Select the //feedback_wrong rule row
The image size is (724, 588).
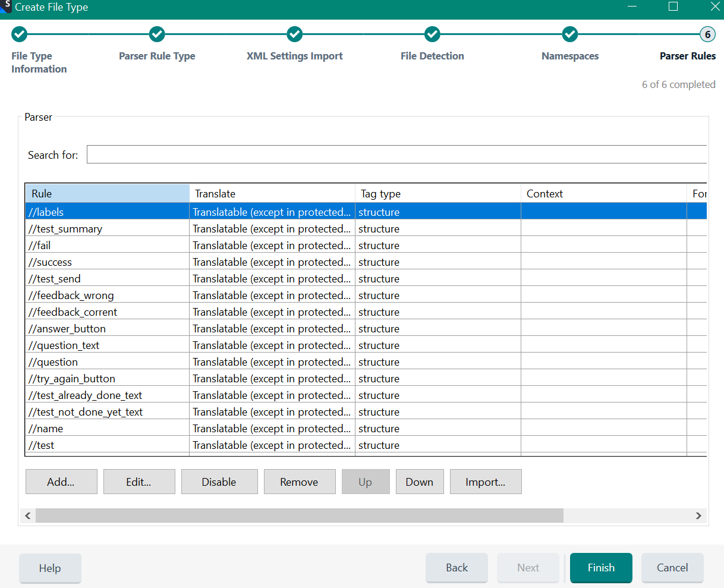click(366, 295)
